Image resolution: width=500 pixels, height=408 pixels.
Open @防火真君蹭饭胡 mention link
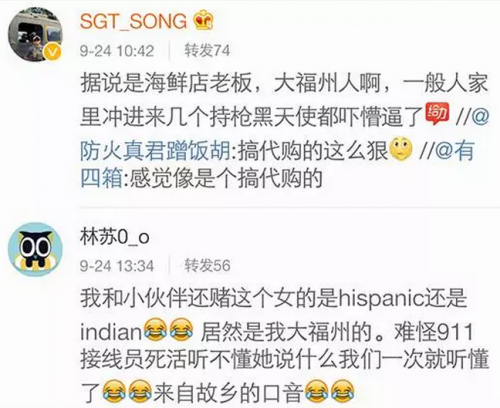point(155,150)
